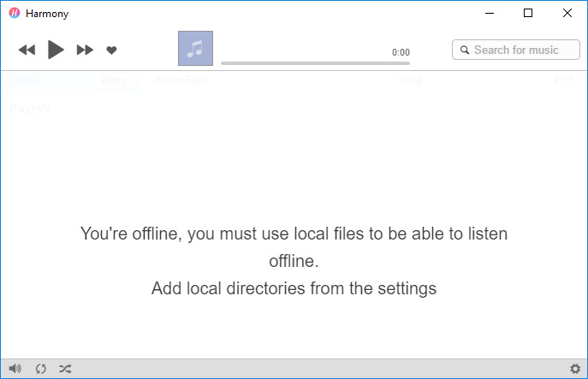Close the Harmony window
Image resolution: width=588 pixels, height=379 pixels.
coord(567,13)
